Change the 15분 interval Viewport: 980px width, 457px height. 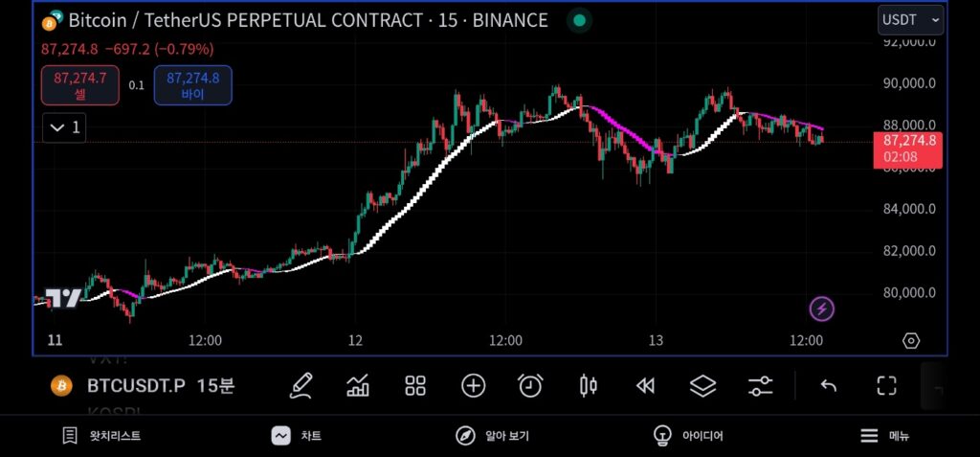coord(215,386)
